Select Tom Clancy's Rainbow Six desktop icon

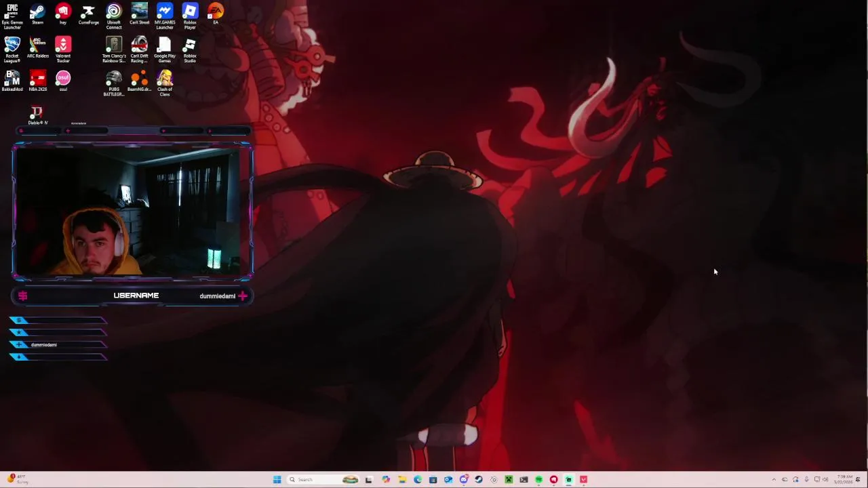pos(114,50)
